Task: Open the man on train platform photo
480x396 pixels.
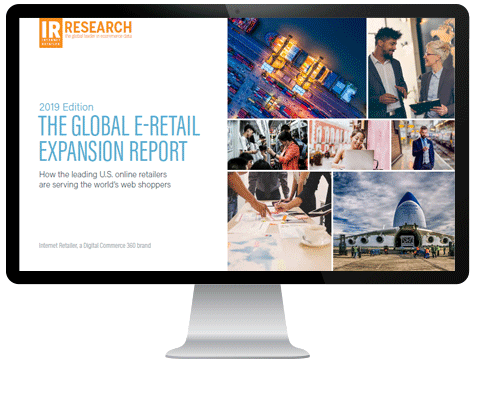Action: point(423,145)
